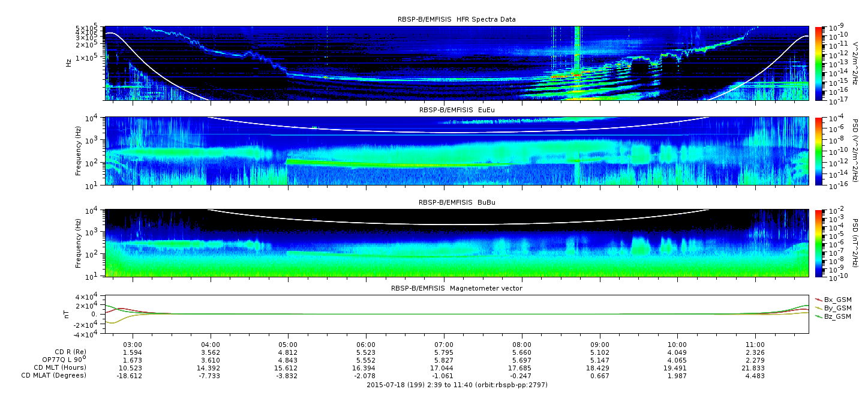Click the Magnetometer vector panel title
Image resolution: width=868 pixels, height=395 pixels.
click(456, 288)
